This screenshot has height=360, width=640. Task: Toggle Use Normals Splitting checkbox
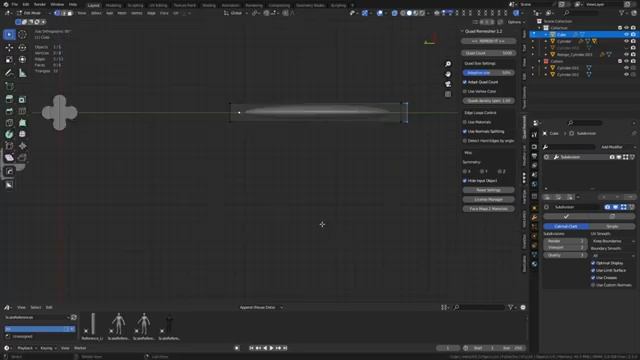[465, 131]
